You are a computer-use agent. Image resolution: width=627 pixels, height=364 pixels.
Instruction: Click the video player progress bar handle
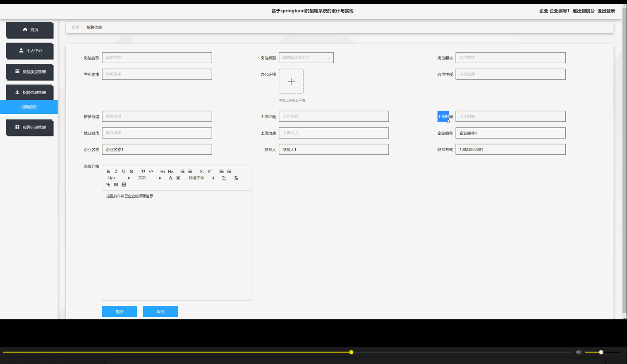click(351, 352)
